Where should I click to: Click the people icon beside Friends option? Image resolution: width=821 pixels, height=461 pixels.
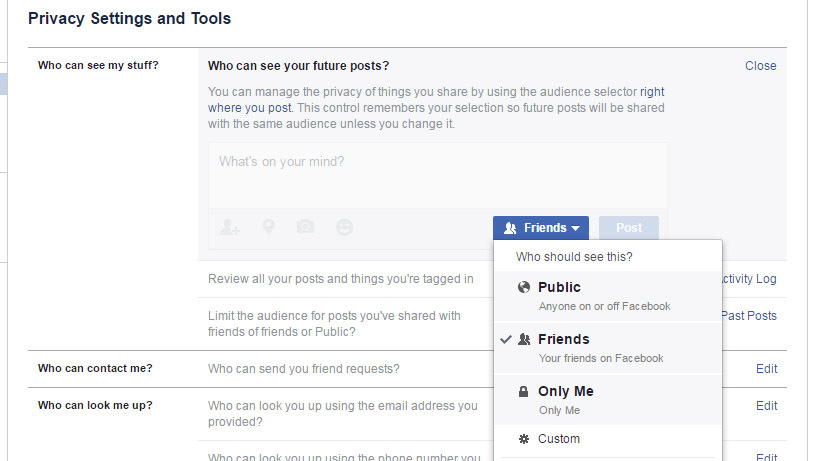point(524,339)
